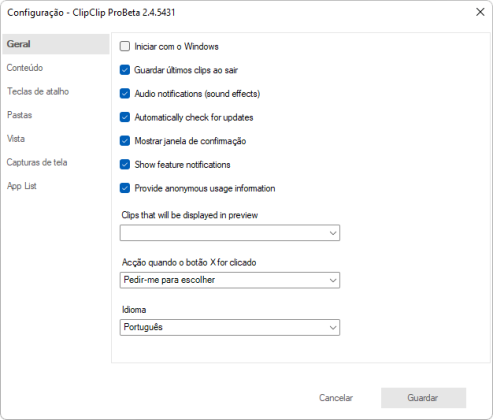
Task: Switch to the Conteúdo section
Action: pos(25,68)
